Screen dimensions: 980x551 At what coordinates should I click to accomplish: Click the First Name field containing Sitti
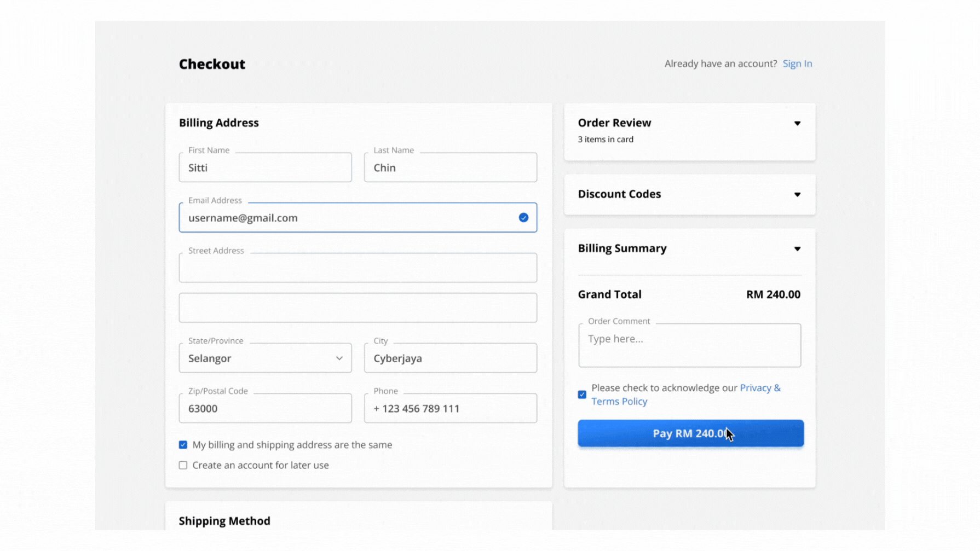point(265,168)
